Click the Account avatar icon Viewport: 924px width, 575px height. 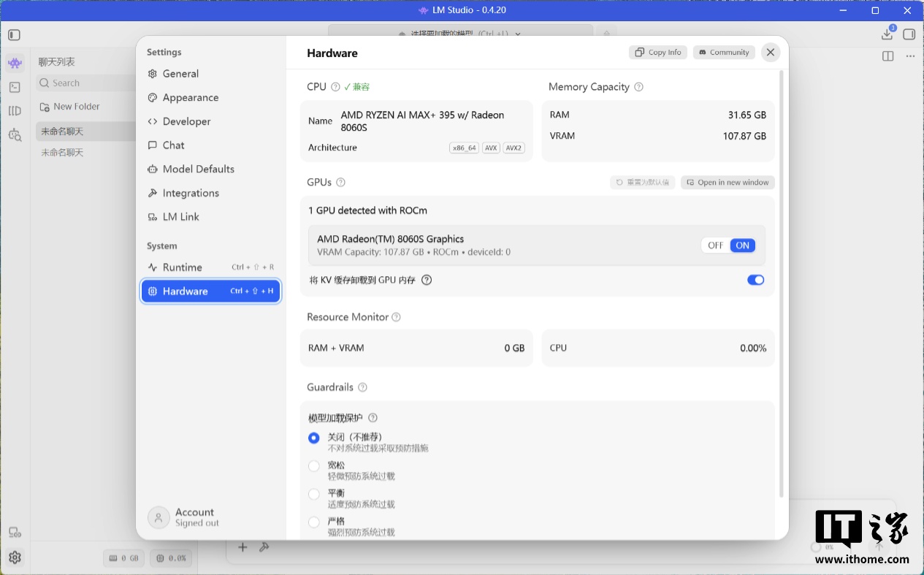point(159,518)
